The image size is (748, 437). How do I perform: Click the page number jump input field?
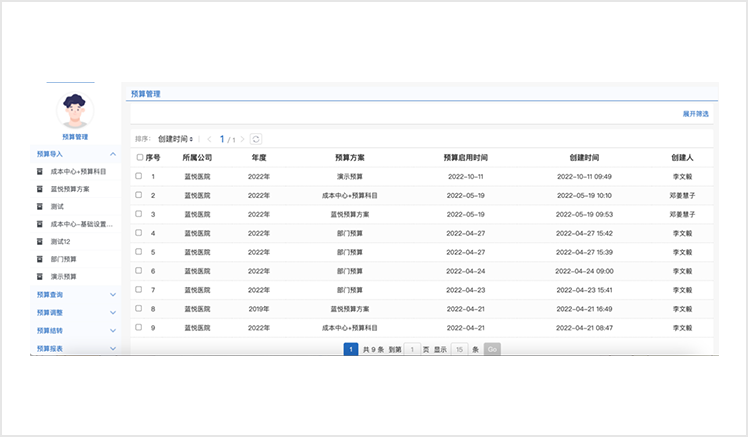pos(413,350)
